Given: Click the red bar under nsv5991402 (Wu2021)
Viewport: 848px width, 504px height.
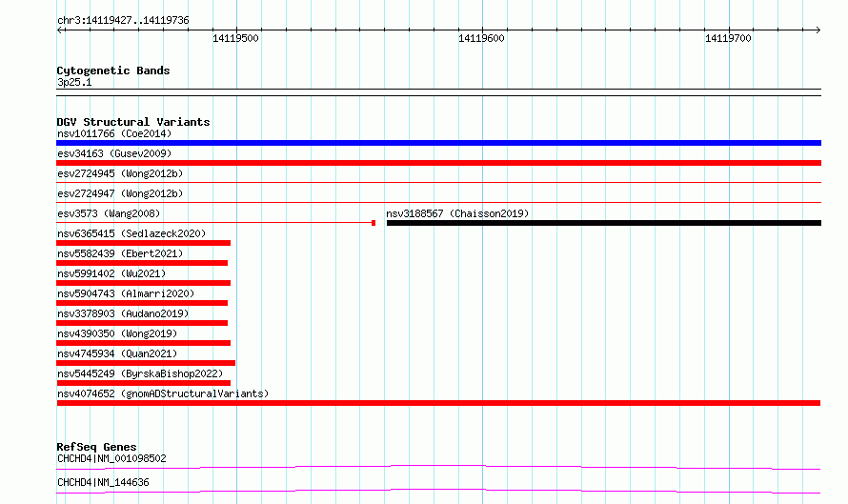Looking at the screenshot, I should coord(143,283).
